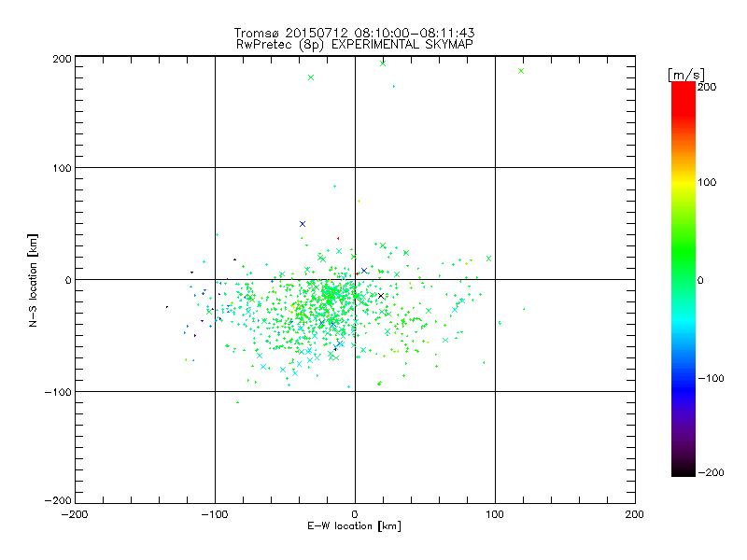747x560 pixels.
Task: Click the red top of the color bar
Action: pos(683,87)
